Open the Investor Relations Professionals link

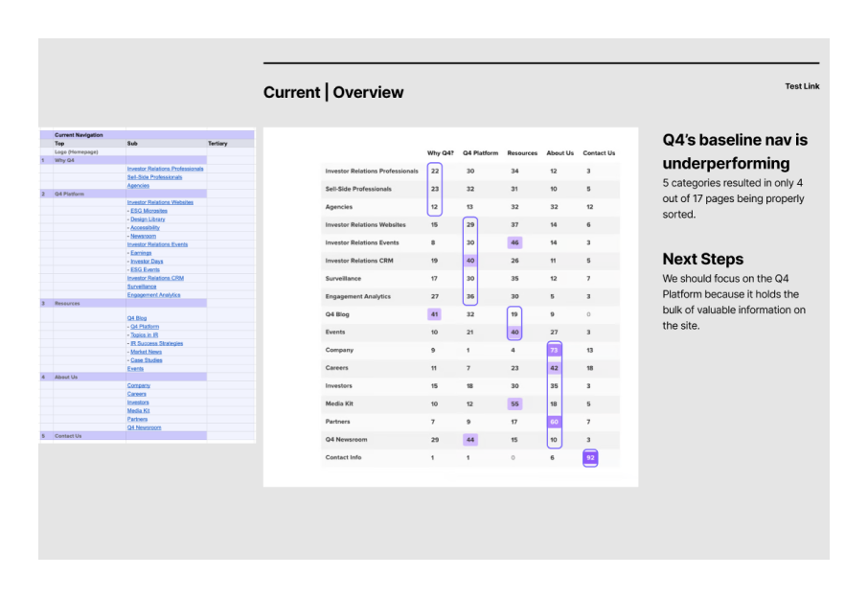[165, 169]
